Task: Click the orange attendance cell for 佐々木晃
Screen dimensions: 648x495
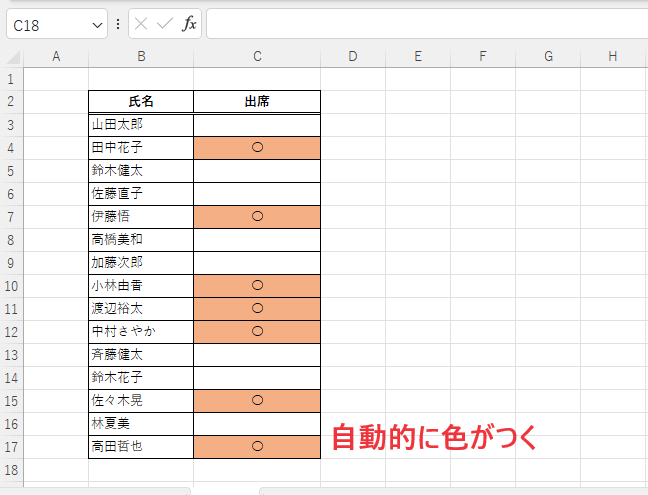Action: (257, 401)
